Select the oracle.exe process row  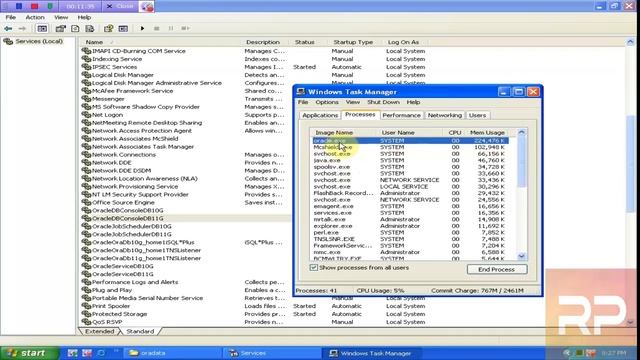click(x=410, y=140)
